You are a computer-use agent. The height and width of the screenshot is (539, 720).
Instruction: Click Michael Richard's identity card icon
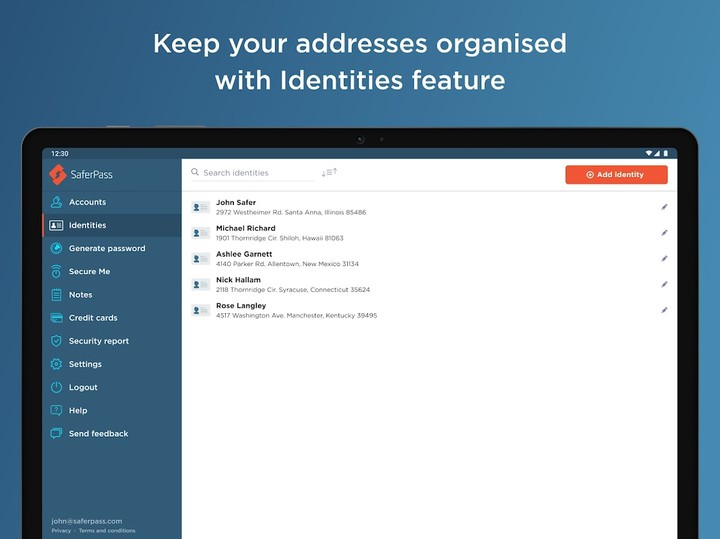click(x=201, y=233)
